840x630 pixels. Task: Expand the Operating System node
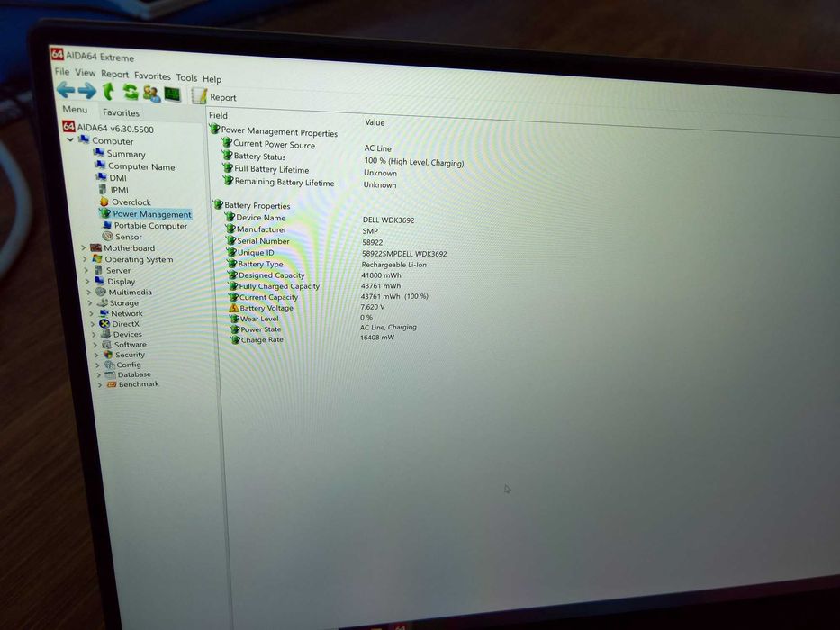86,259
